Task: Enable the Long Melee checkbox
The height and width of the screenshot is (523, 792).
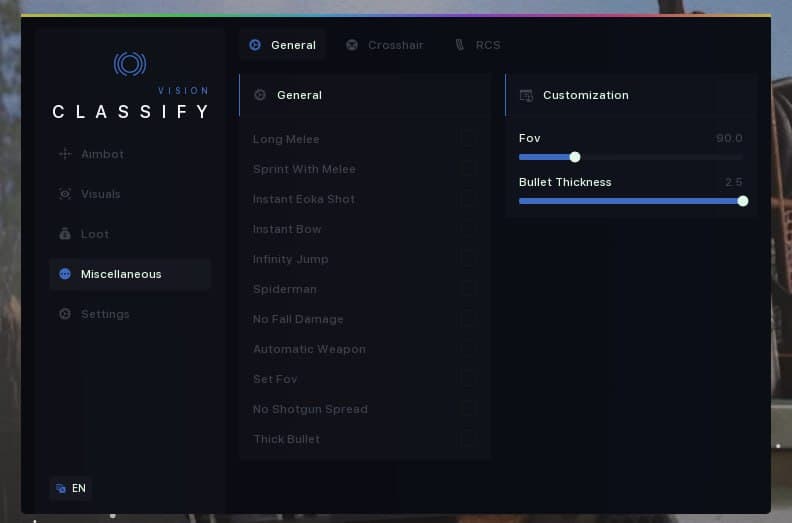Action: pyautogui.click(x=469, y=139)
